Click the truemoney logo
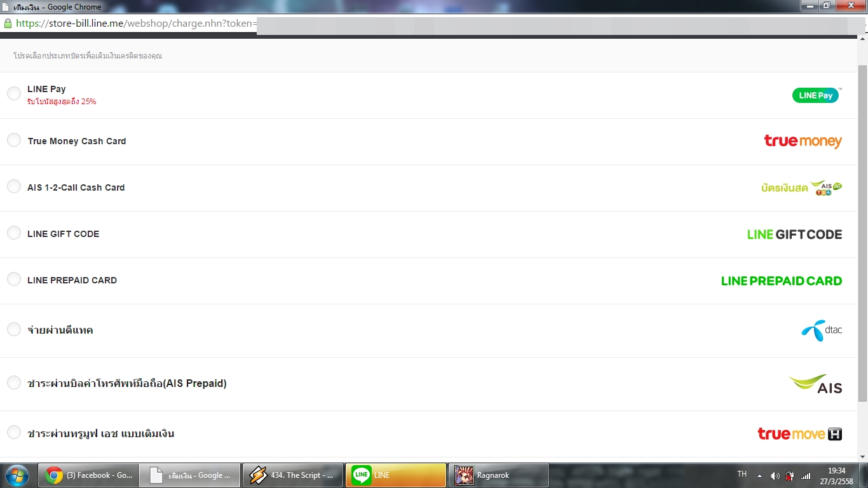 (803, 141)
